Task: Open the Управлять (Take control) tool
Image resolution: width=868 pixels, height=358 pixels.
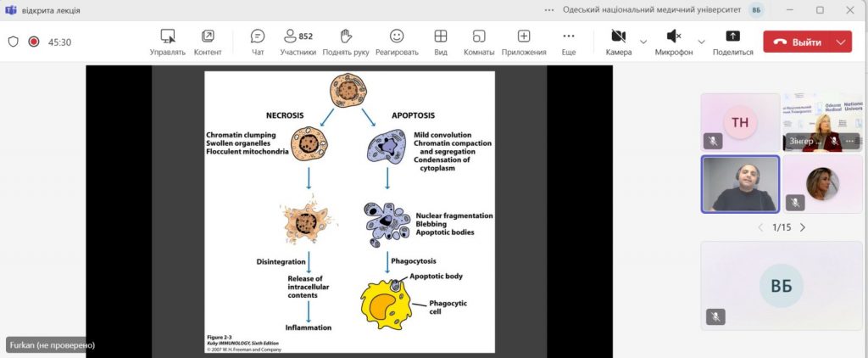Action: pos(168,42)
